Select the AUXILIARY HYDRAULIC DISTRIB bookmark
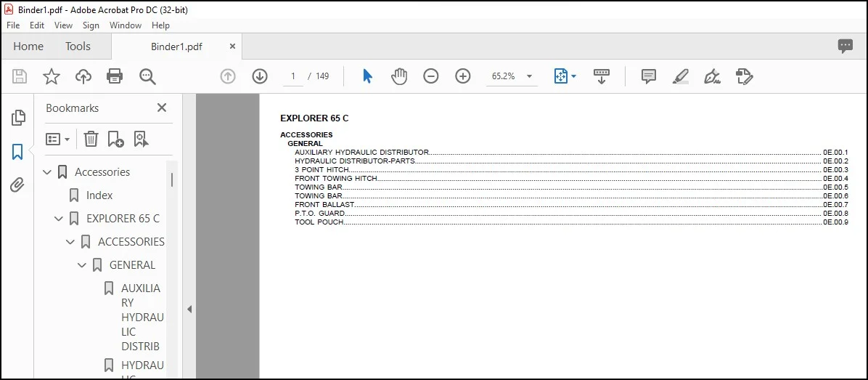 click(142, 318)
